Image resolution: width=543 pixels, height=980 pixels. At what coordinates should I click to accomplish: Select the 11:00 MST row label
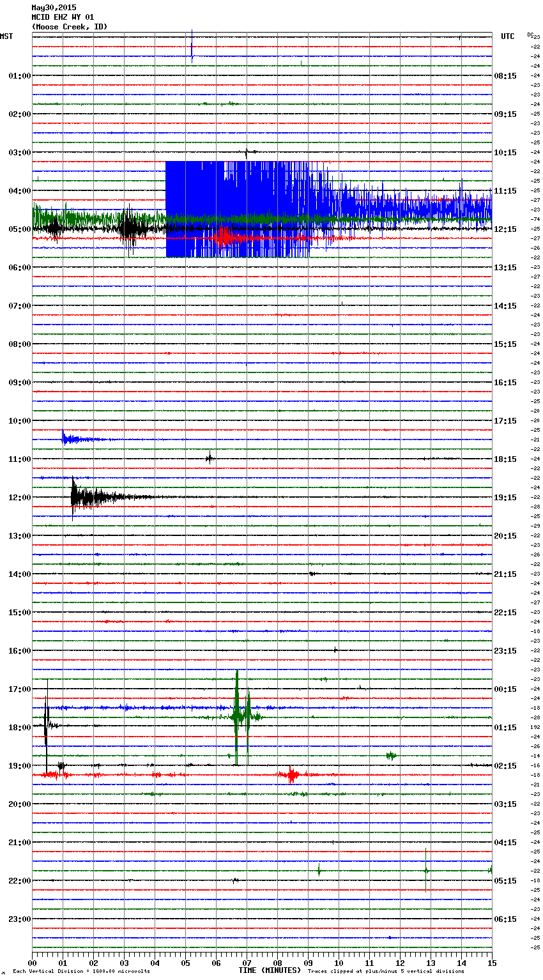20,459
